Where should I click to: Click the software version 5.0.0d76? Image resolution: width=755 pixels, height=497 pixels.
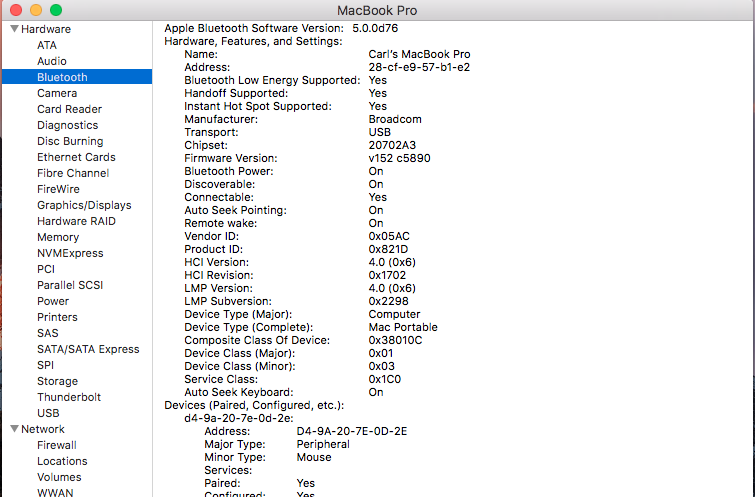[x=375, y=28]
